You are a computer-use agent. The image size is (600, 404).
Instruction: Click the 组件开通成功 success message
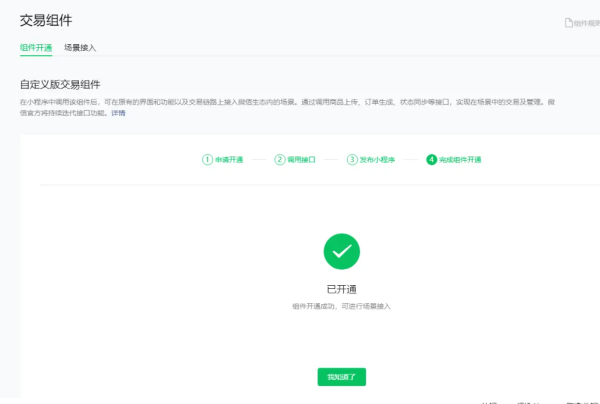coord(341,305)
